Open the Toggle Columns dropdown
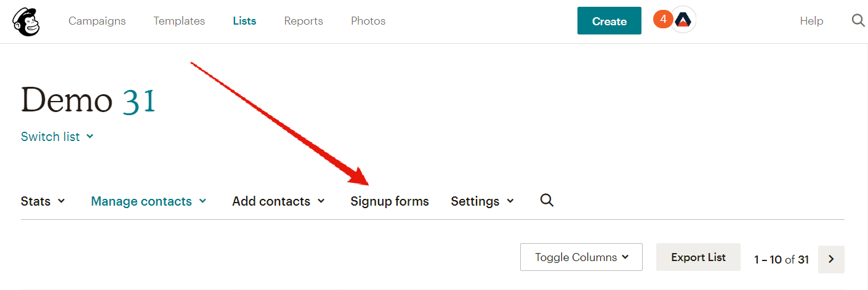The height and width of the screenshot is (290, 868). pos(581,257)
